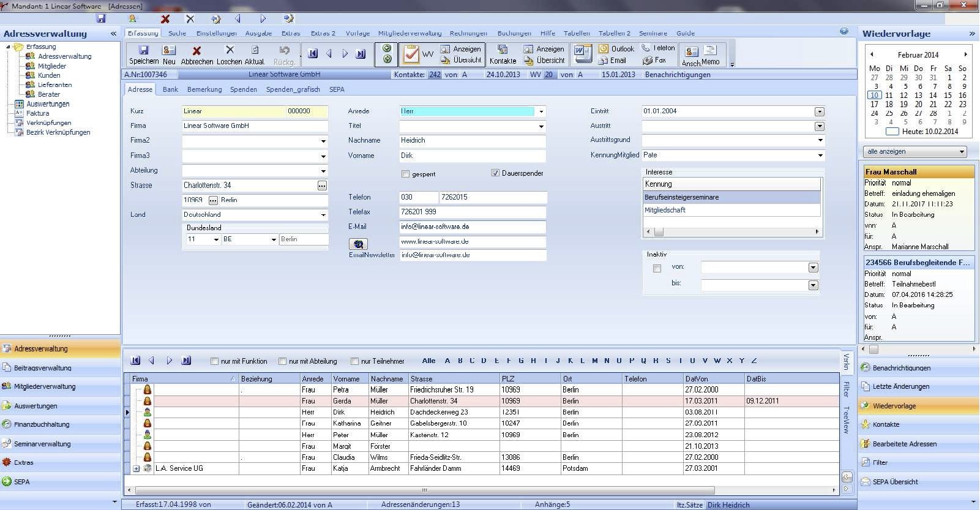Open Übersicht in the Kontakte toolbar group
Viewport: 980px width, 510px height.
point(544,61)
